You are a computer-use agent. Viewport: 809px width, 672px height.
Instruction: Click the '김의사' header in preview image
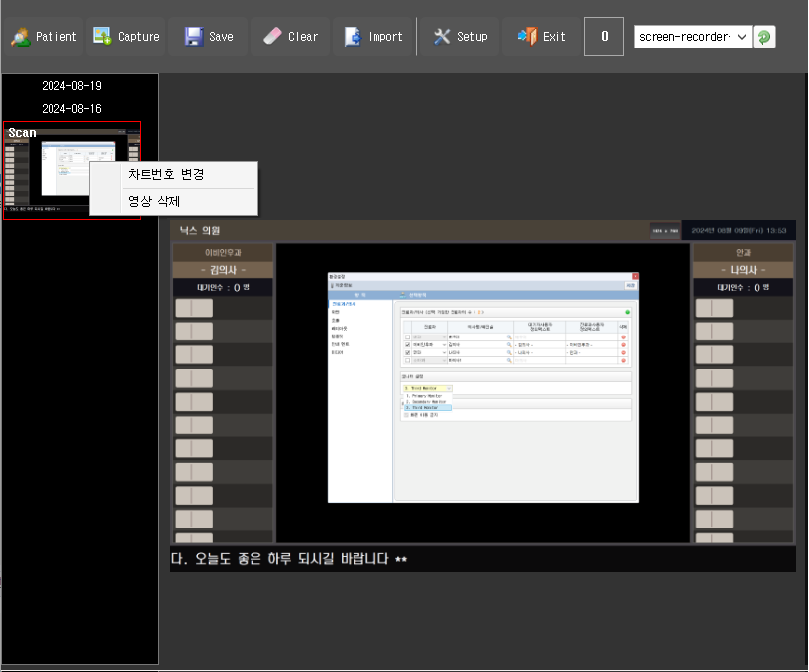[x=222, y=269]
